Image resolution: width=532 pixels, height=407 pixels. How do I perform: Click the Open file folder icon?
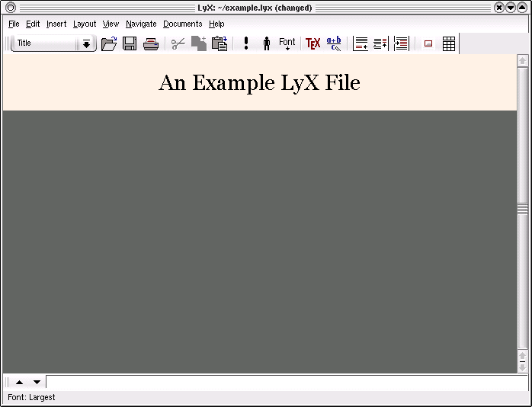coord(109,44)
